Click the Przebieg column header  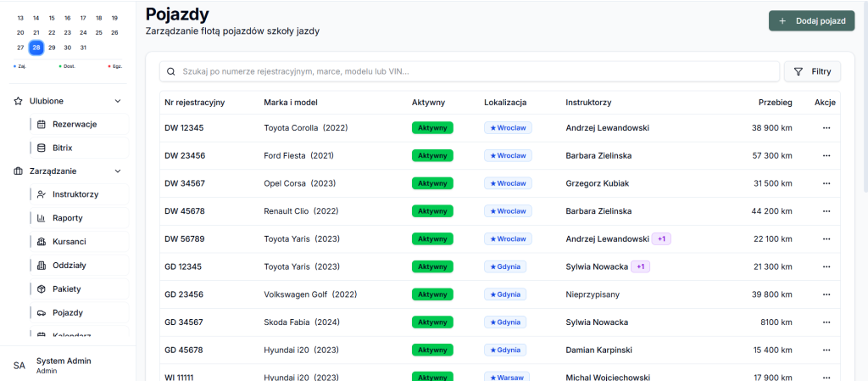point(775,103)
